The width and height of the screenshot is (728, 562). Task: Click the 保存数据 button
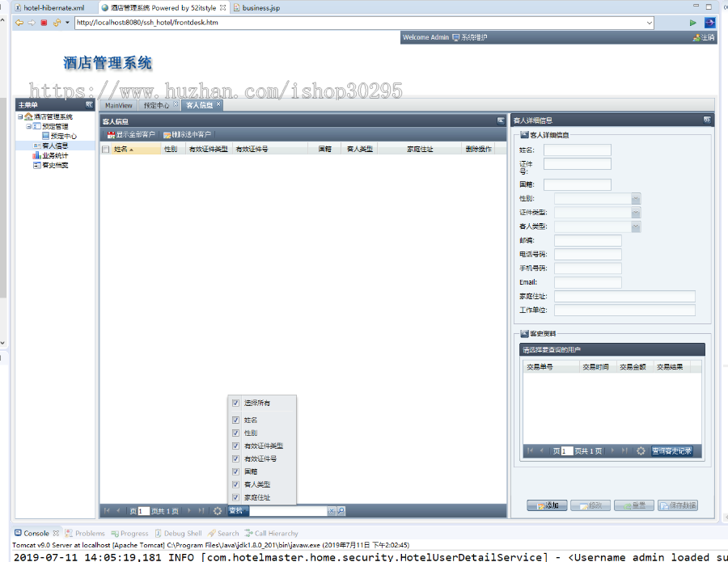click(678, 505)
